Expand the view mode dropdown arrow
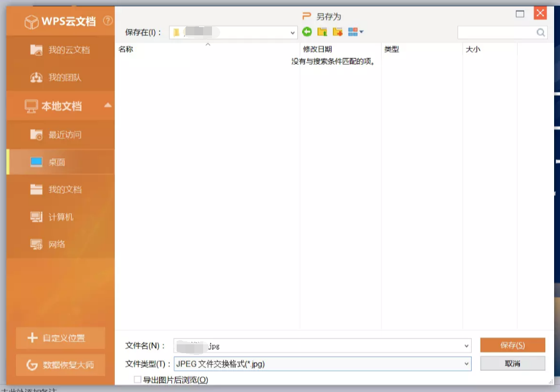560x392 pixels. pos(362,32)
